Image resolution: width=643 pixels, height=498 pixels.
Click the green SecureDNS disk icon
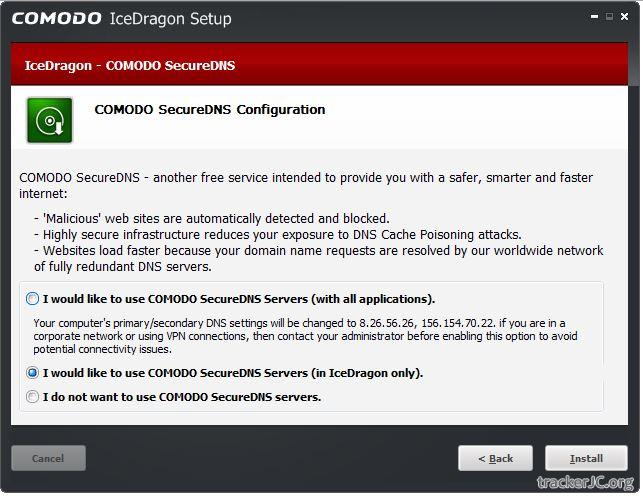point(49,120)
